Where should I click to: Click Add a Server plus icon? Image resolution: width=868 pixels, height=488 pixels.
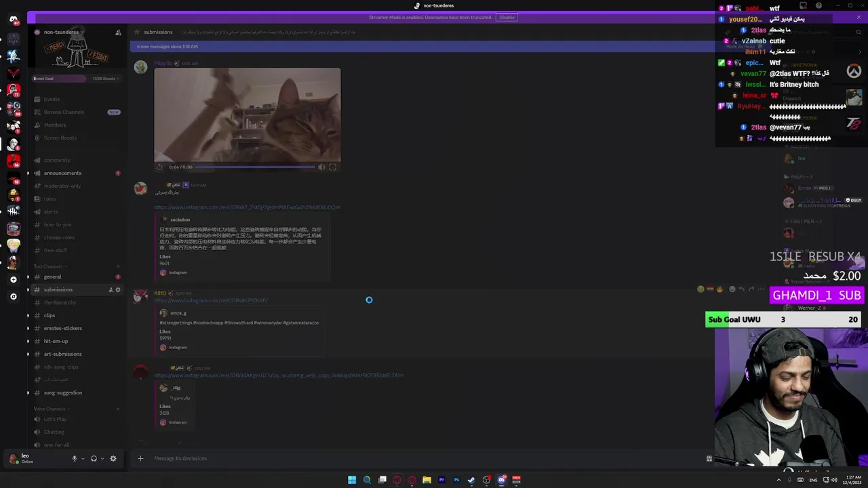click(x=14, y=279)
